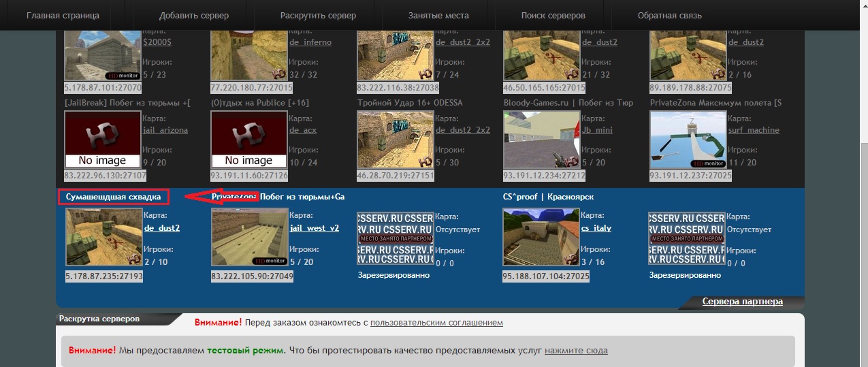Click the jail_west_v2 map thumbnail

(249, 237)
